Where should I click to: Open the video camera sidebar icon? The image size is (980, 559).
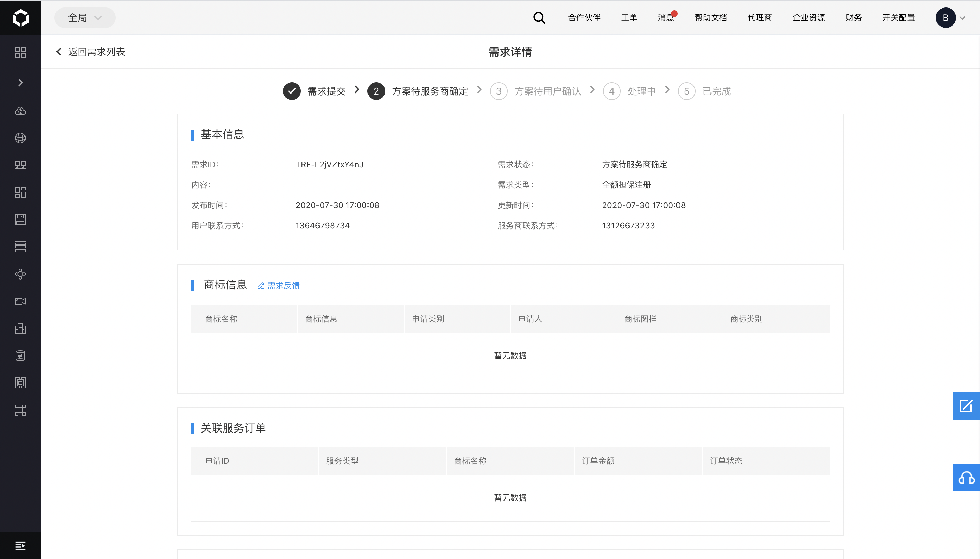[x=20, y=301]
